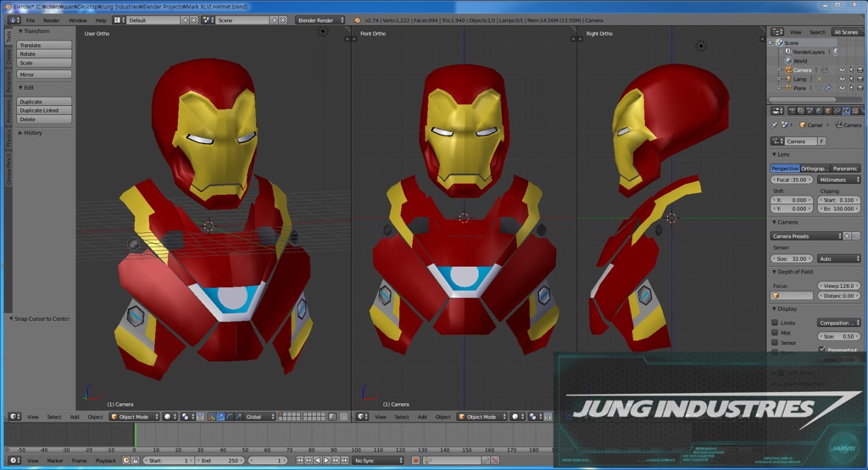Select the Orthographic lens type
868x470 pixels.
point(815,169)
